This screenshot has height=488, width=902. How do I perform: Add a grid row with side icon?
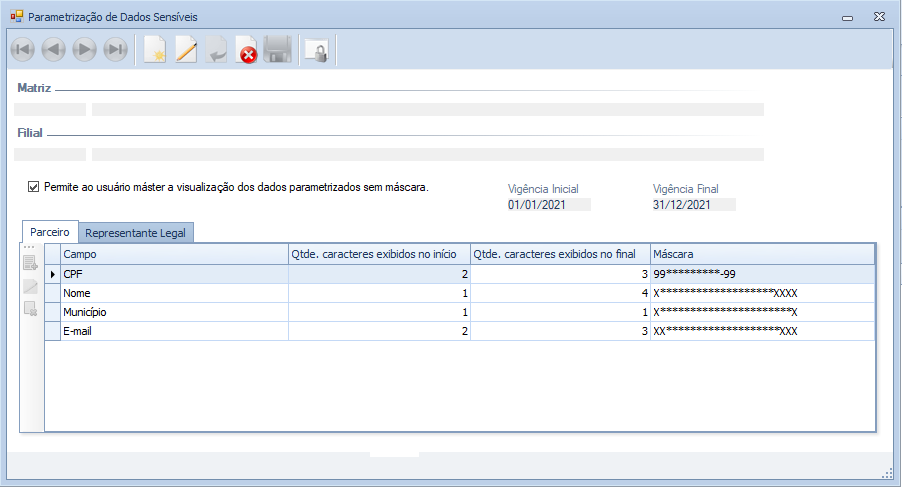[x=31, y=265]
